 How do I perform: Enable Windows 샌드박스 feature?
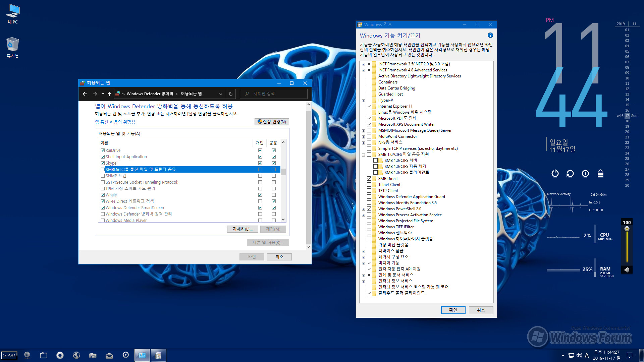click(x=369, y=233)
